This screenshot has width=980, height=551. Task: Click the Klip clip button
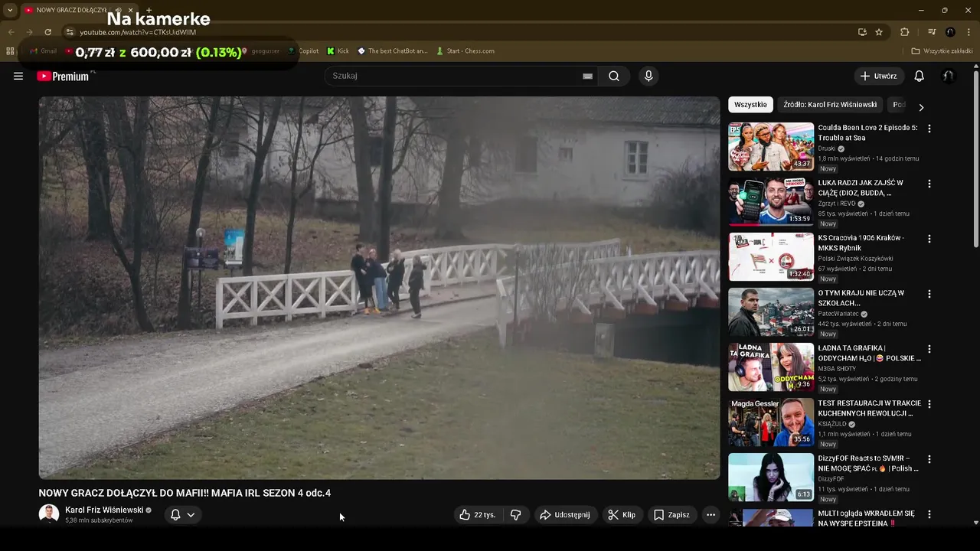[622, 515]
